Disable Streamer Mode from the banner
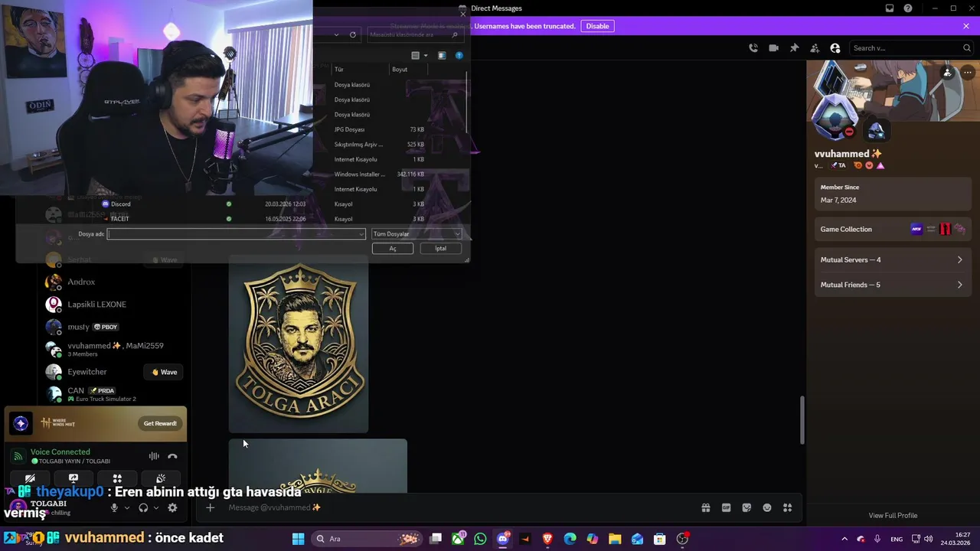The width and height of the screenshot is (980, 551). pos(597,26)
